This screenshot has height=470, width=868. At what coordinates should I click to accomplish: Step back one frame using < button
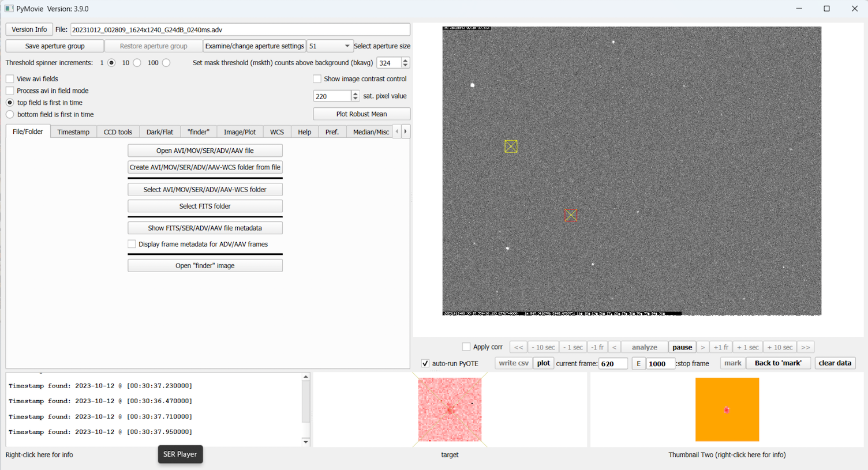[614, 347]
